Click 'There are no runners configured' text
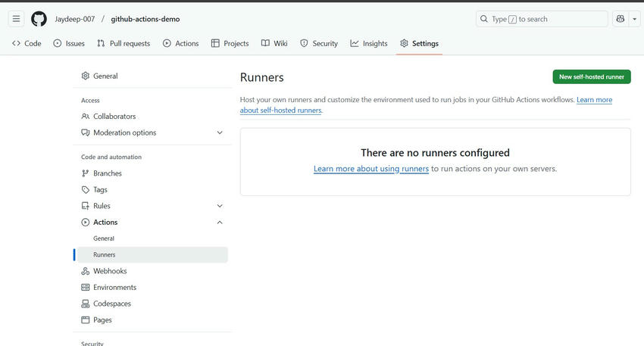The width and height of the screenshot is (644, 346). pyautogui.click(x=435, y=153)
